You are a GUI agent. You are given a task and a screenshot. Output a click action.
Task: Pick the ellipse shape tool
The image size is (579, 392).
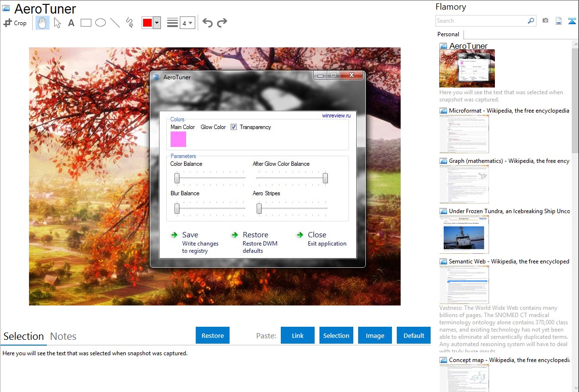click(101, 23)
